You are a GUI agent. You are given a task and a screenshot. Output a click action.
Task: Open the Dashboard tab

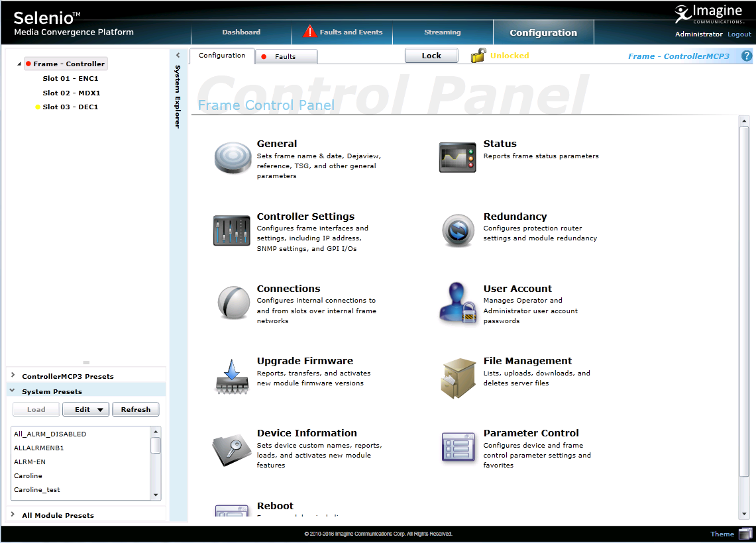(x=241, y=32)
